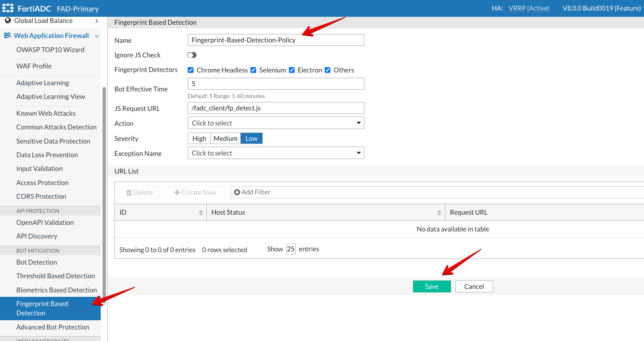
Task: Open the Exception Name dropdown
Action: tap(276, 153)
